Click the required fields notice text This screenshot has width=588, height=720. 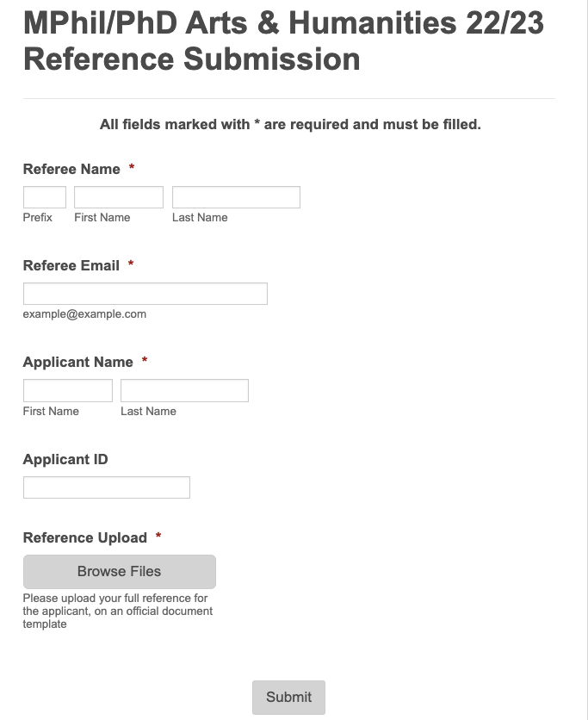point(290,124)
